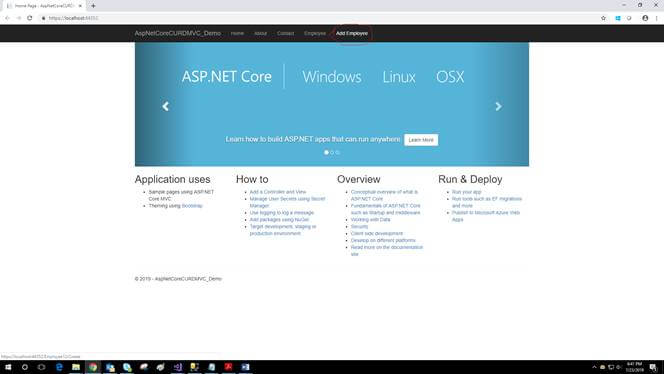Image resolution: width=664 pixels, height=374 pixels.
Task: Click the taskbar clock showing time
Action: [x=634, y=367]
